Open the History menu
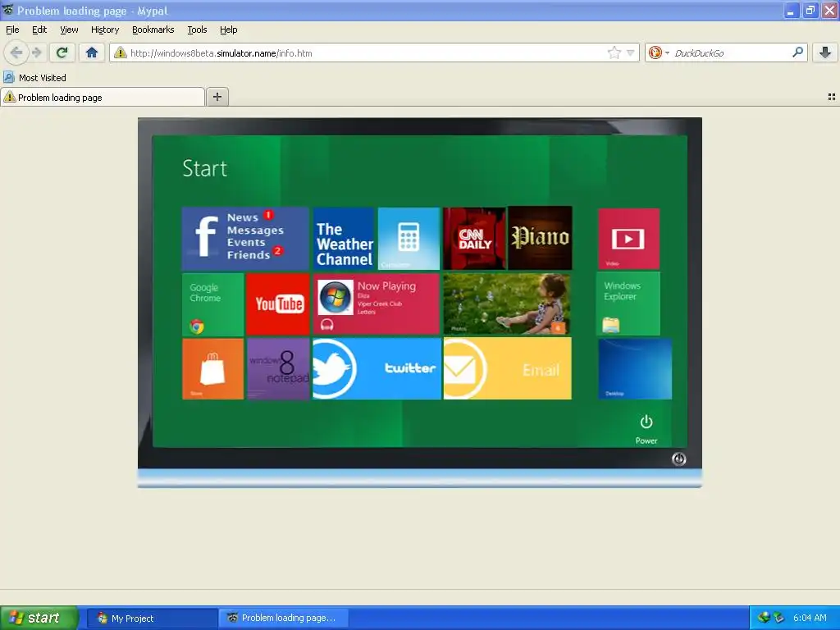This screenshot has height=630, width=840. coord(105,30)
